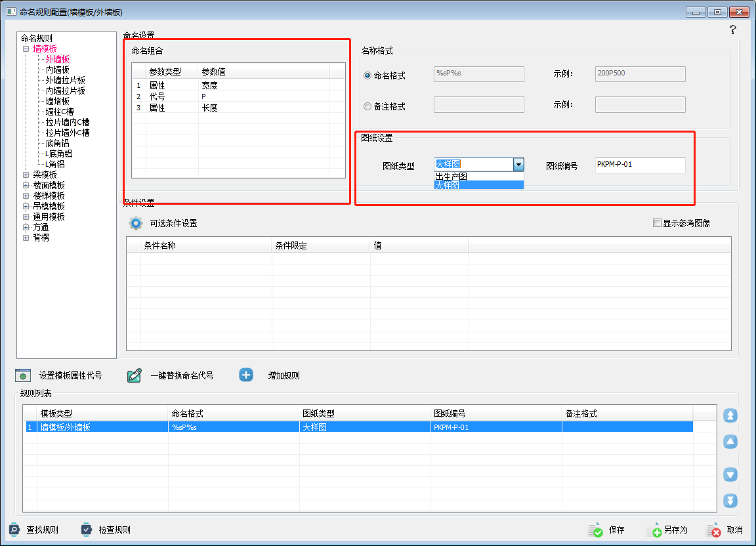Move rule to bottom with double-down arrow
This screenshot has width=756, height=546.
(x=730, y=501)
